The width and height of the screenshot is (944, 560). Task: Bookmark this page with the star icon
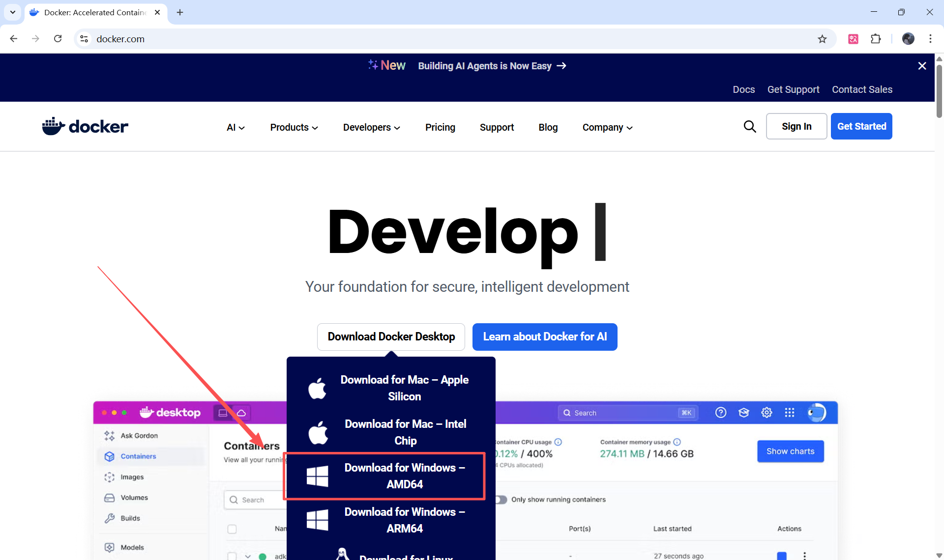click(x=822, y=39)
